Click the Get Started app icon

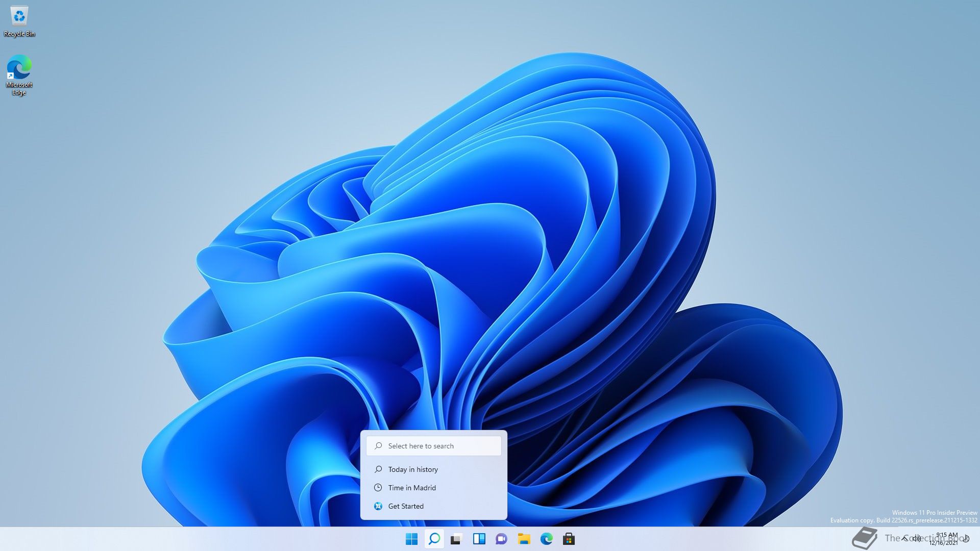coord(378,506)
